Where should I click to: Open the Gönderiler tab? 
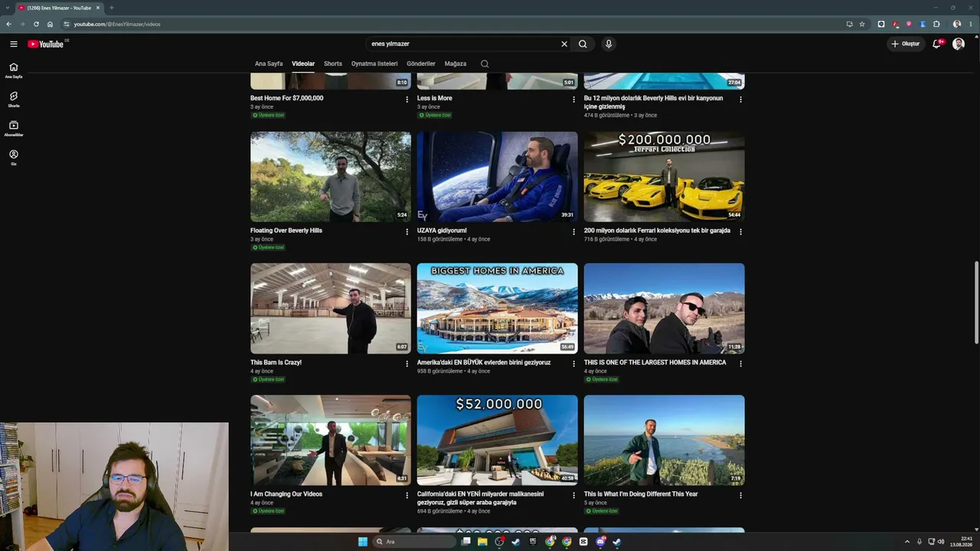[421, 64]
